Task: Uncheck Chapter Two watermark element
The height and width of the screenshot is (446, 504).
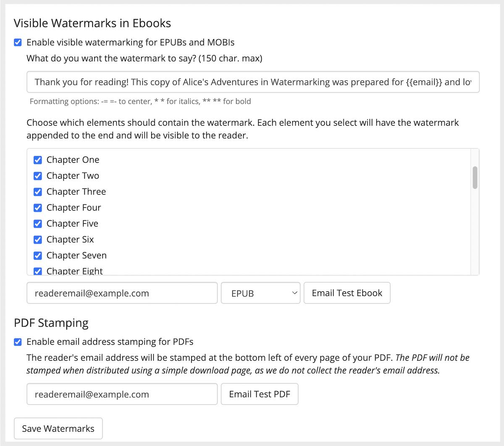Action: [x=38, y=176]
